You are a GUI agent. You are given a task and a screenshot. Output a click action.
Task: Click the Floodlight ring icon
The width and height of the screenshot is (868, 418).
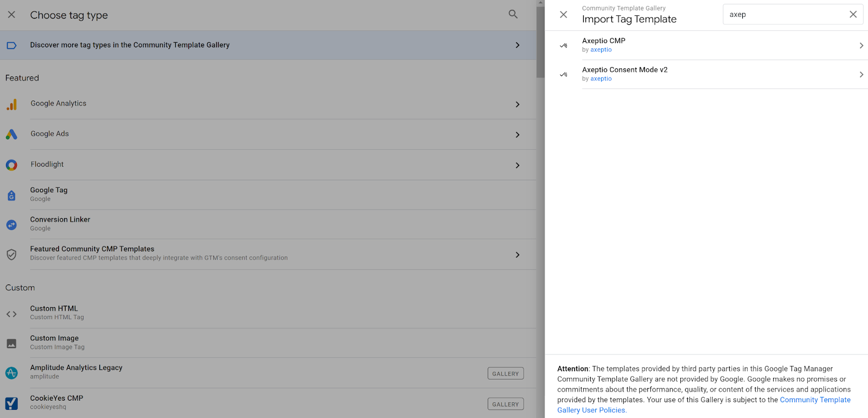tap(11, 165)
